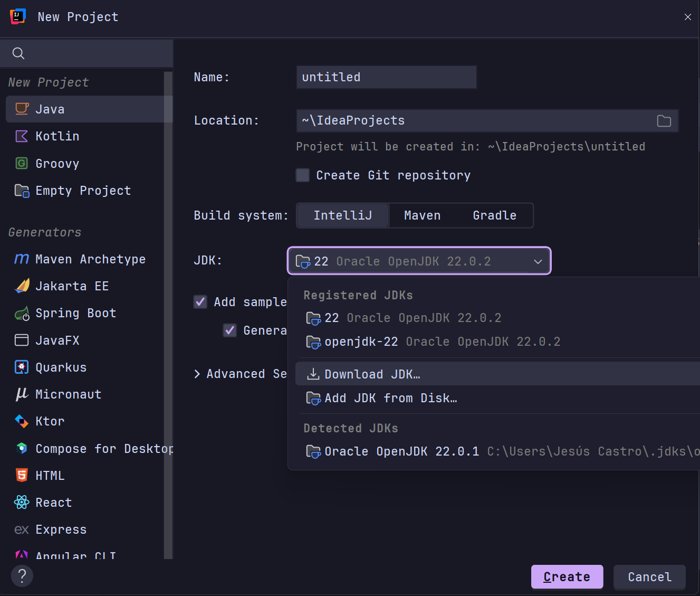The image size is (700, 596).
Task: Click the project Name input field
Action: [387, 77]
